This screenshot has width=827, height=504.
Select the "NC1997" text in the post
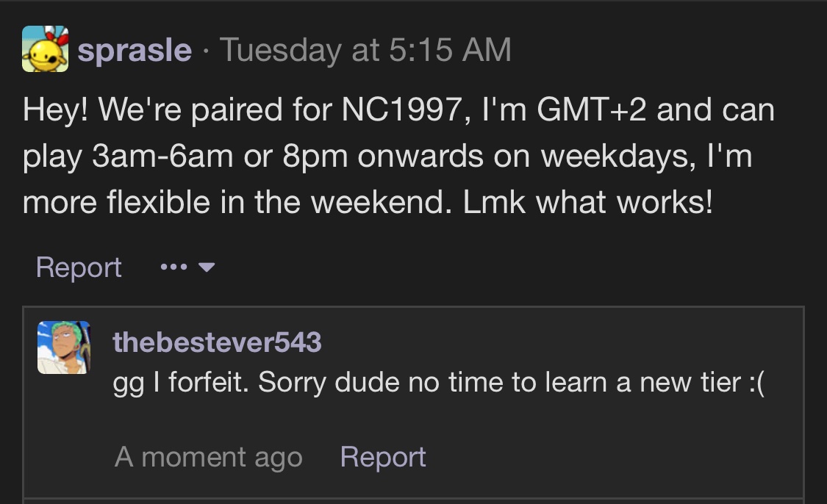[x=402, y=109]
